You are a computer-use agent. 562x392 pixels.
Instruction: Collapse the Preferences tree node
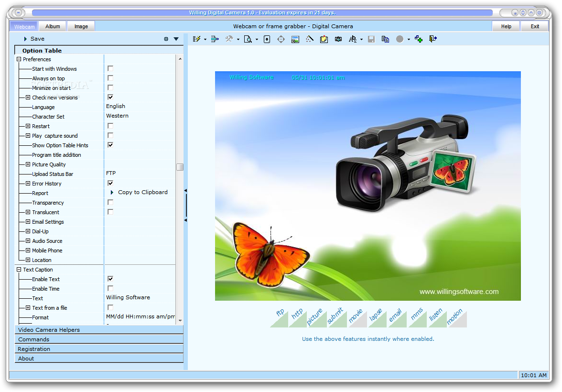[19, 59]
